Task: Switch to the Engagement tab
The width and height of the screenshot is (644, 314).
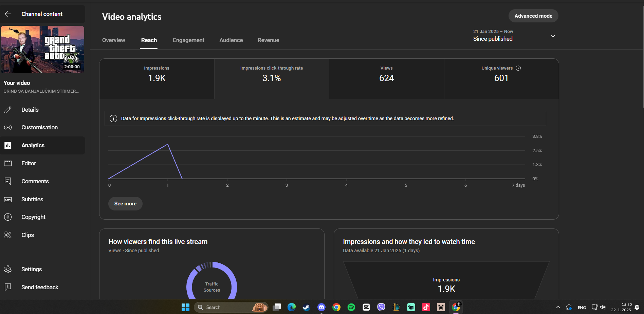Action: click(x=188, y=40)
